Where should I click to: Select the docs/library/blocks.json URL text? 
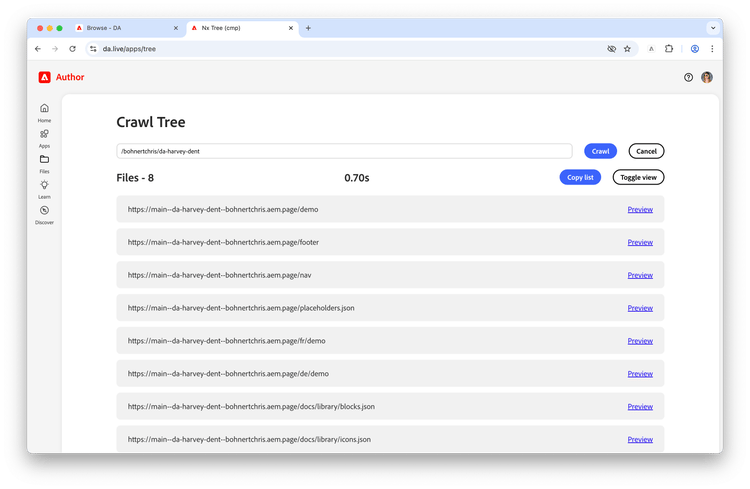[251, 407]
